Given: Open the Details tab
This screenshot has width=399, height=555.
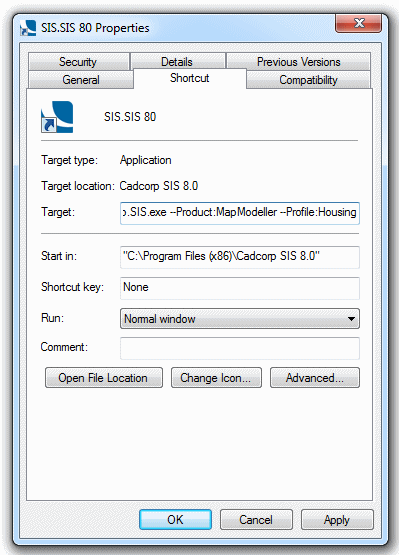Looking at the screenshot, I should (177, 62).
